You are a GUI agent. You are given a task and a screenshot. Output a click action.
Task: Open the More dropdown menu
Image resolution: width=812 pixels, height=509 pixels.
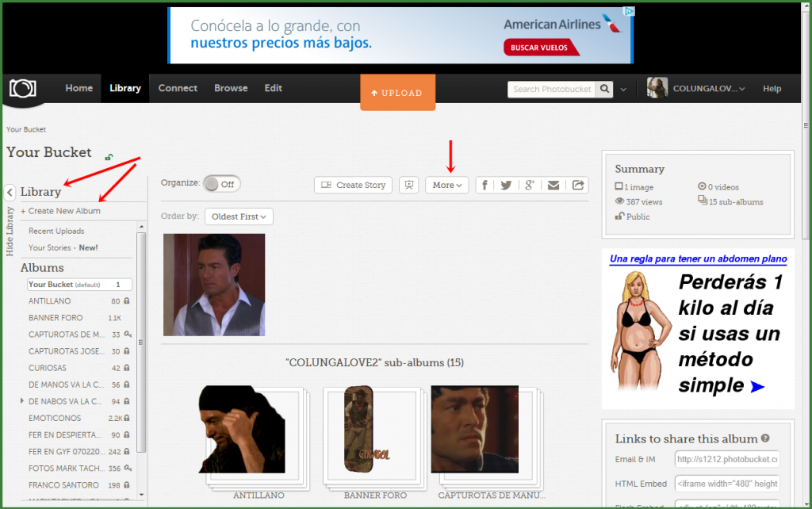click(x=447, y=185)
